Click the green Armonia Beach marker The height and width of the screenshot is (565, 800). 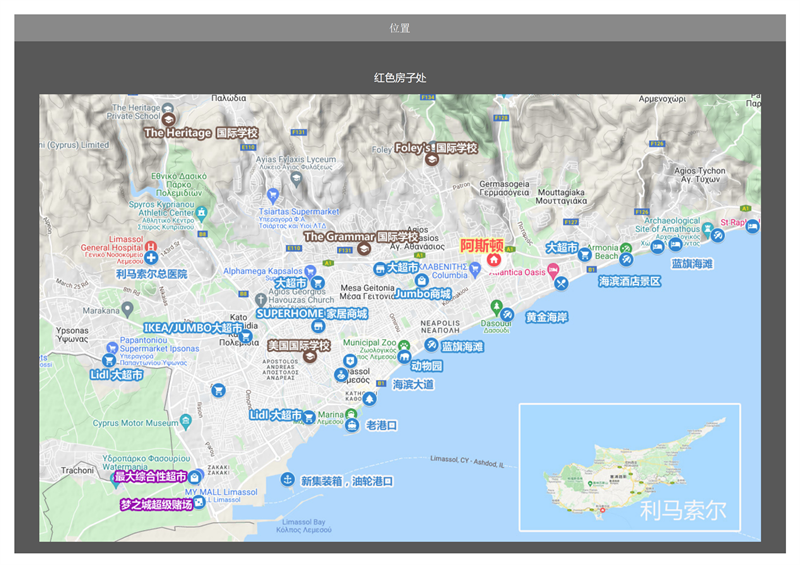(626, 248)
